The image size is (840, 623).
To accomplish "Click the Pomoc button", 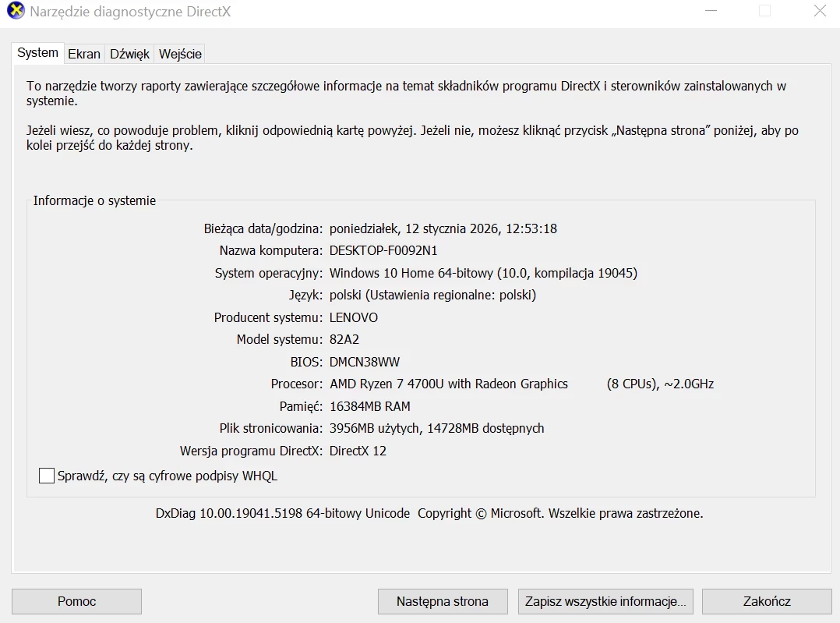I will tap(76, 601).
